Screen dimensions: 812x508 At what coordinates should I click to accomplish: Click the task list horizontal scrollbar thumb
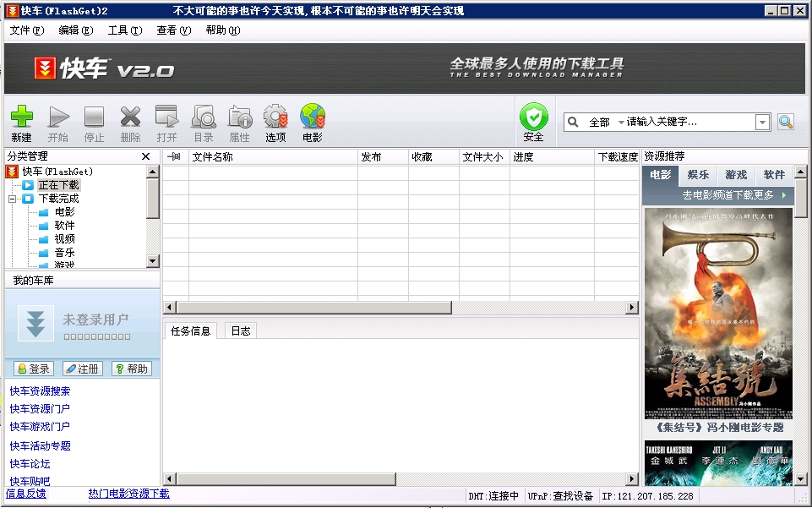(x=313, y=308)
